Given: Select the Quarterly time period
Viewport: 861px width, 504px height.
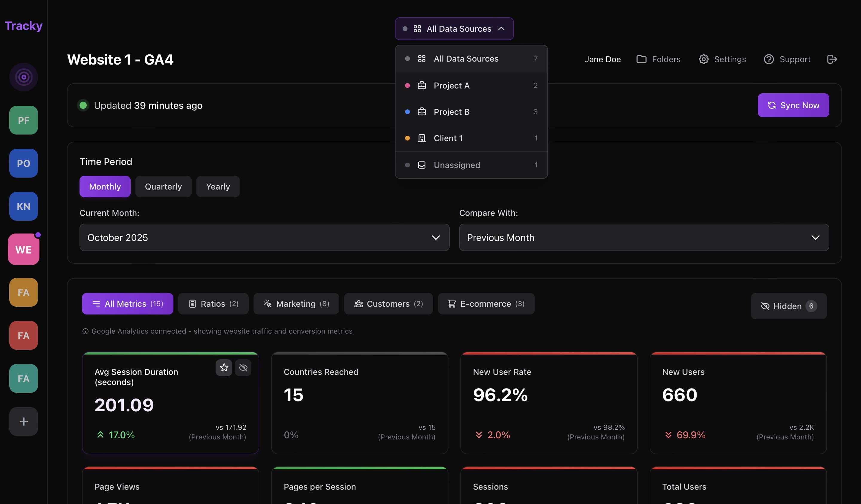Looking at the screenshot, I should [163, 187].
